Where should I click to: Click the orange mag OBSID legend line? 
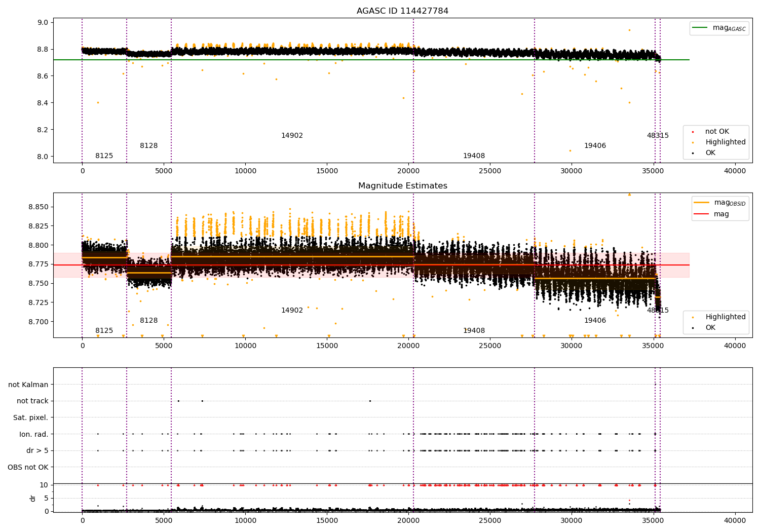(701, 203)
